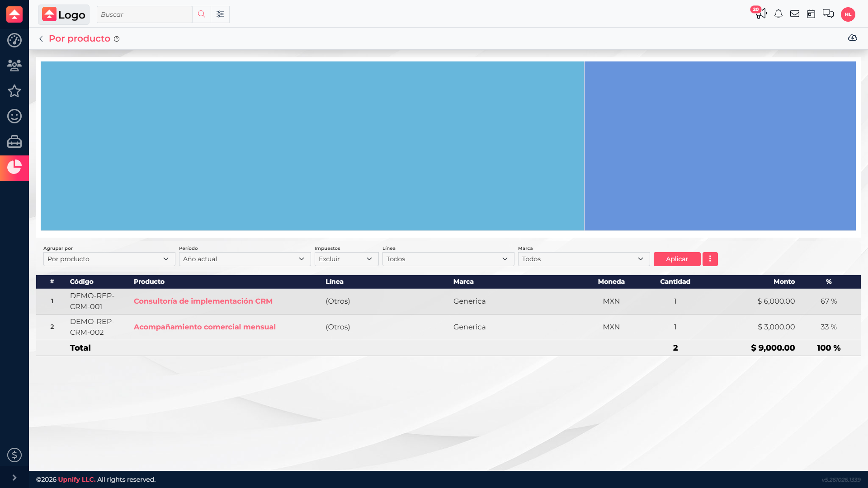
Task: Select the darker blue treemap block
Action: point(720,146)
